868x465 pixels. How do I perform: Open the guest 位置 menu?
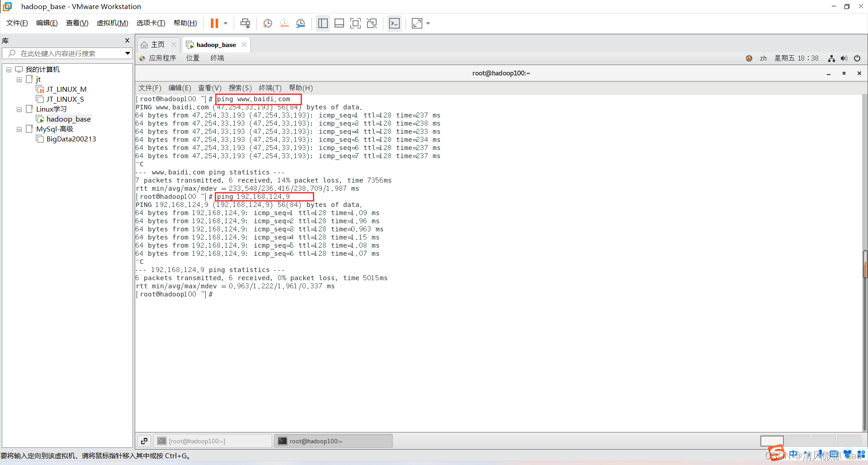(193, 58)
